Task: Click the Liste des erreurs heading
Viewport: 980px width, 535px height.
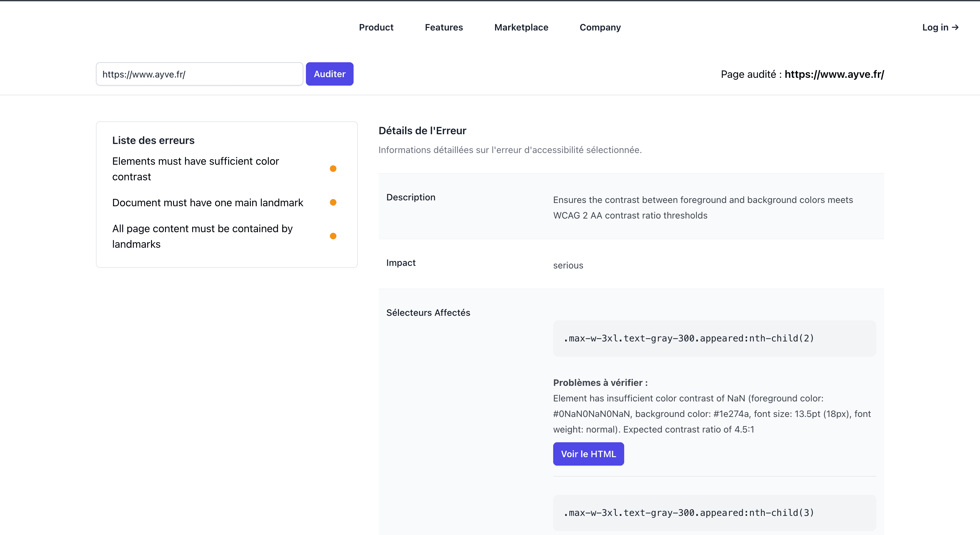Action: coord(153,140)
